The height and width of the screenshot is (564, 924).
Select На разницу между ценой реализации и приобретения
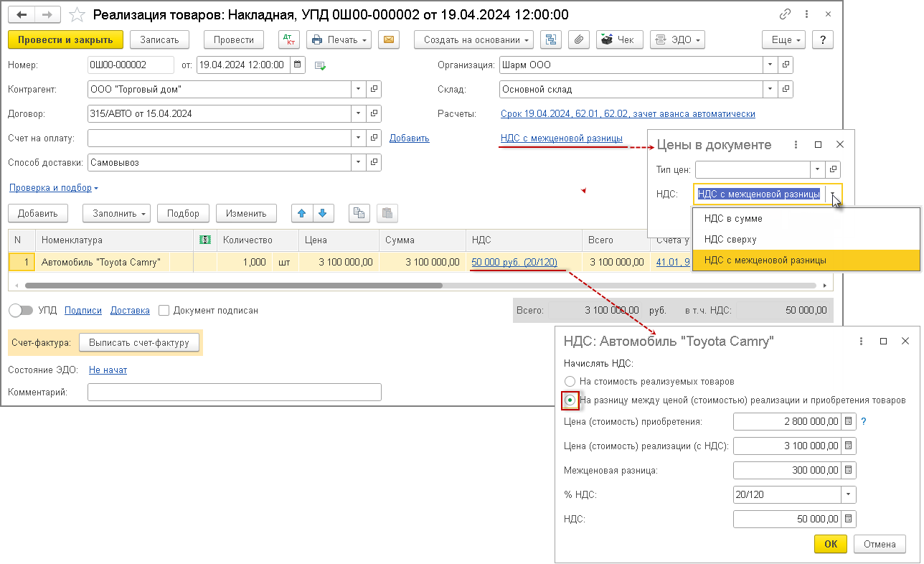click(x=570, y=400)
